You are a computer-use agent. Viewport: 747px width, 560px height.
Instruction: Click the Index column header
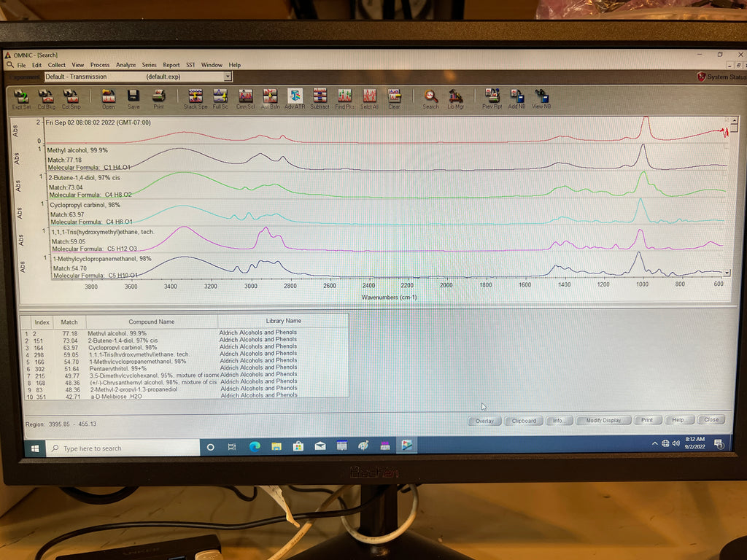[42, 322]
